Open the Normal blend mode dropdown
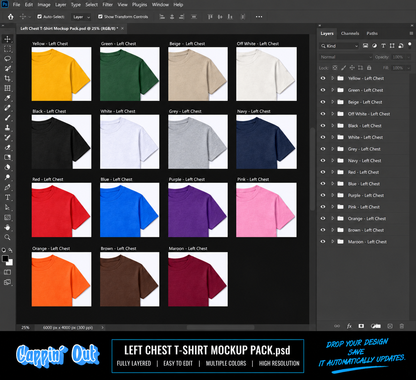 (346, 57)
